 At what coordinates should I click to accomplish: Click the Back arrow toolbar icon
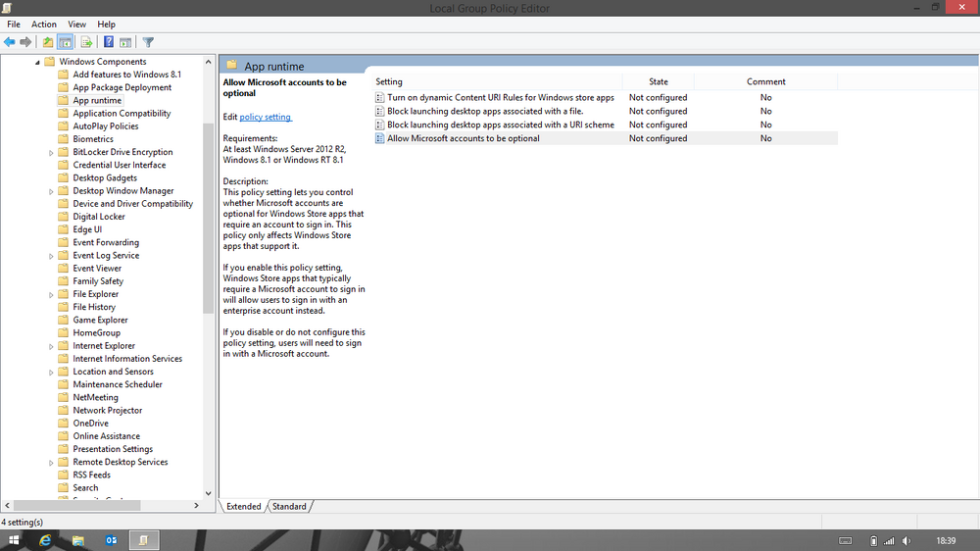pos(10,42)
